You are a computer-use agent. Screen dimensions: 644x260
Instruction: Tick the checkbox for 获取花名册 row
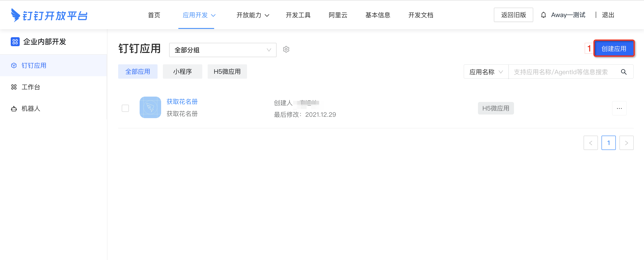coord(125,108)
